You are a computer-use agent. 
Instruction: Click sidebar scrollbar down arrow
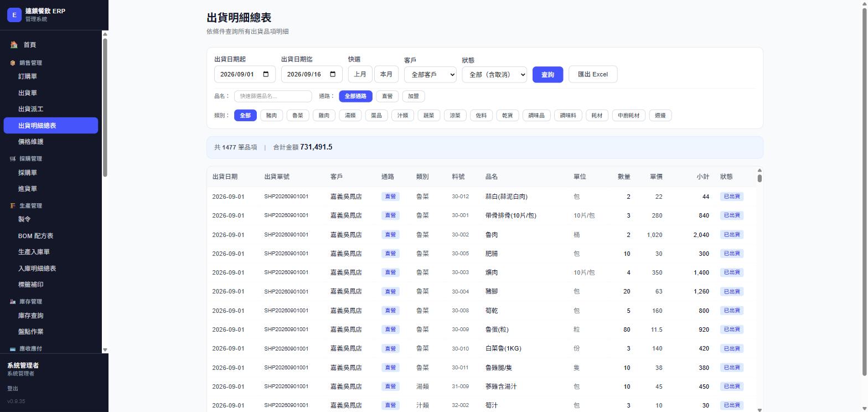coord(105,350)
